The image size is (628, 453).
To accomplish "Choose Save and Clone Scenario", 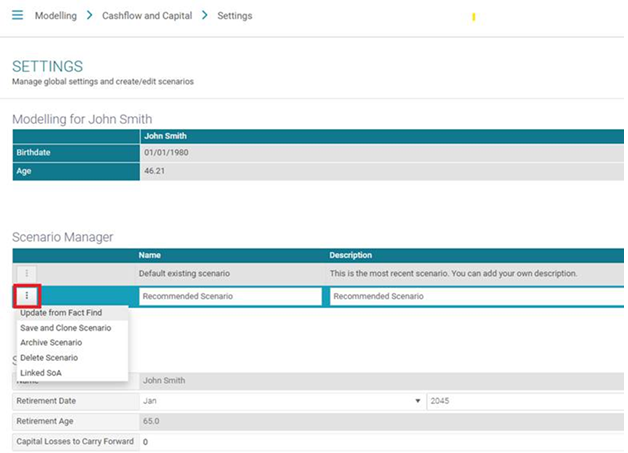I will point(65,328).
